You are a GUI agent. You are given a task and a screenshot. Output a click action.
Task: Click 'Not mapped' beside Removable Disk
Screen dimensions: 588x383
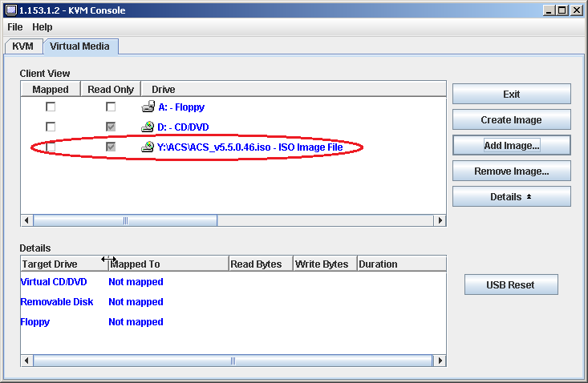[x=136, y=302]
